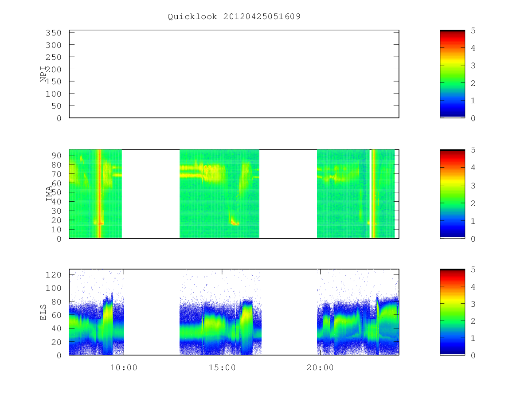Click the 350 tick on NPI axis
The width and height of the screenshot is (532, 399).
[x=54, y=33]
